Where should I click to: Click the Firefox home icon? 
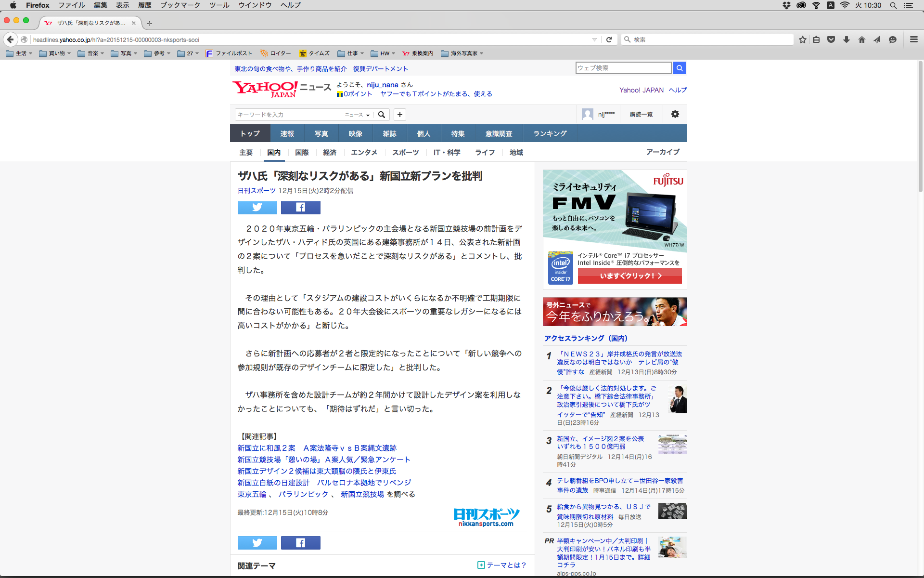(861, 39)
